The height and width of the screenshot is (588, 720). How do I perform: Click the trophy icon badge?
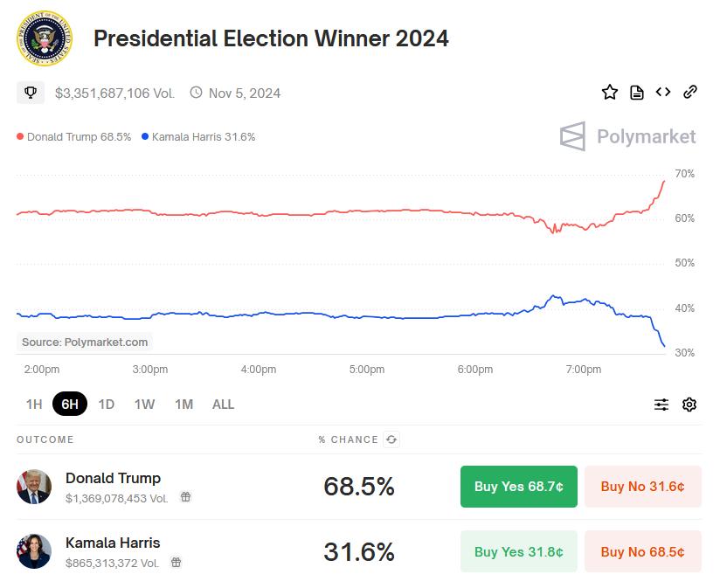click(x=31, y=93)
